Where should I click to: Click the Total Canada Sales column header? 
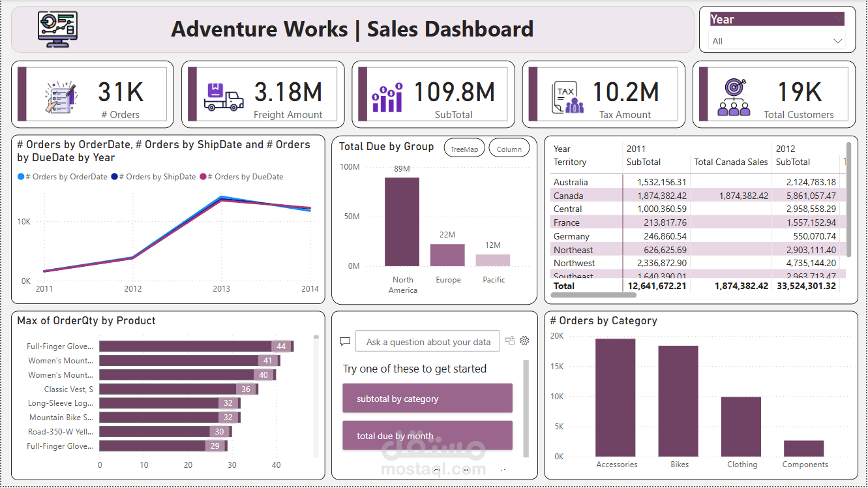click(x=731, y=162)
